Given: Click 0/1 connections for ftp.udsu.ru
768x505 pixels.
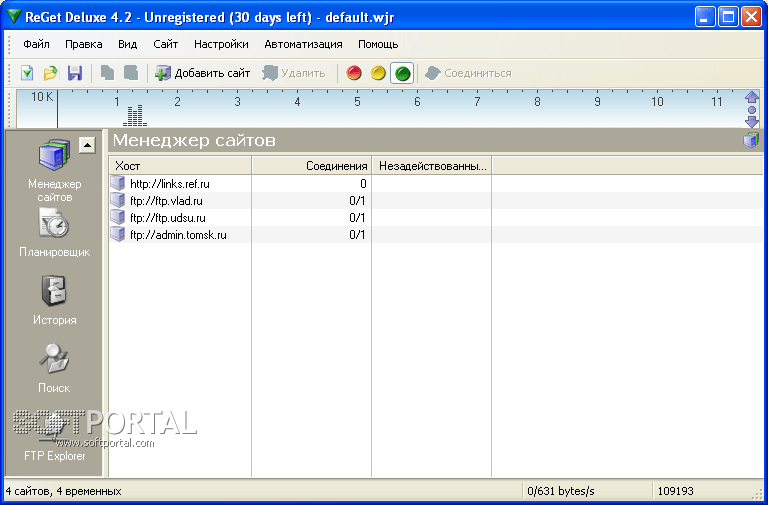Looking at the screenshot, I should pyautogui.click(x=357, y=218).
